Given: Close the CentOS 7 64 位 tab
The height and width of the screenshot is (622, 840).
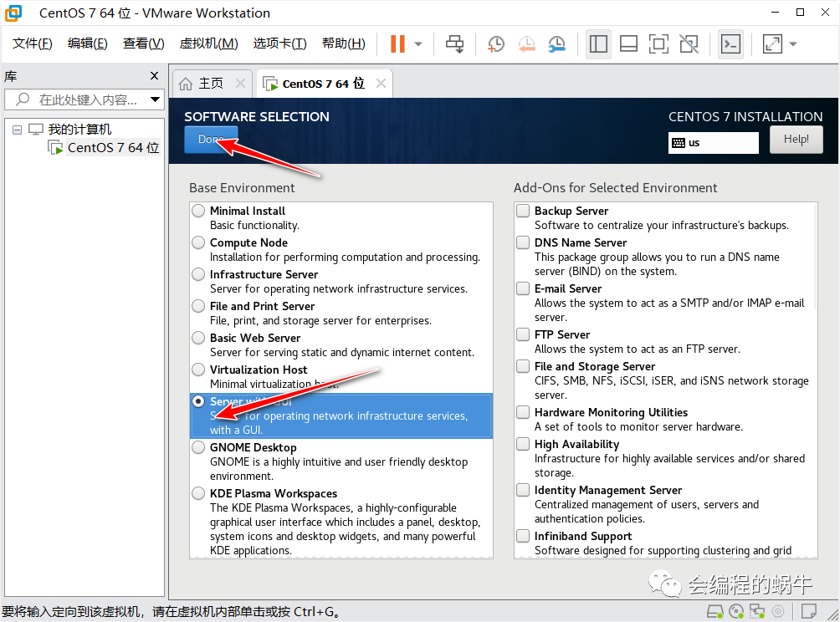Looking at the screenshot, I should 381,84.
